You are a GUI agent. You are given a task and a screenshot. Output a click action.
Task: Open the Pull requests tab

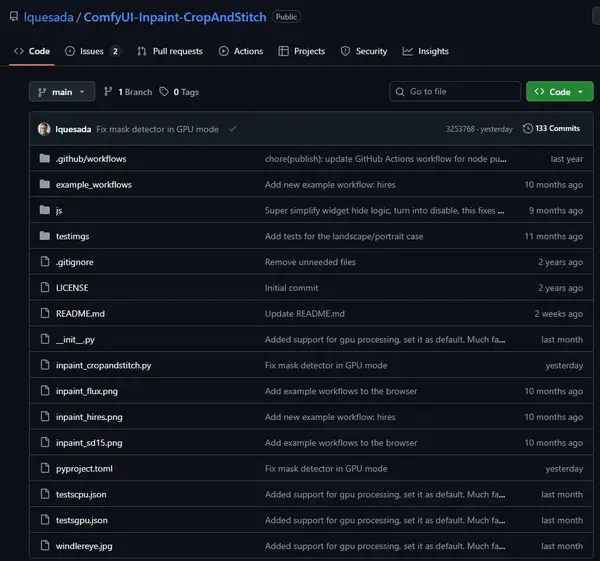[x=170, y=51]
